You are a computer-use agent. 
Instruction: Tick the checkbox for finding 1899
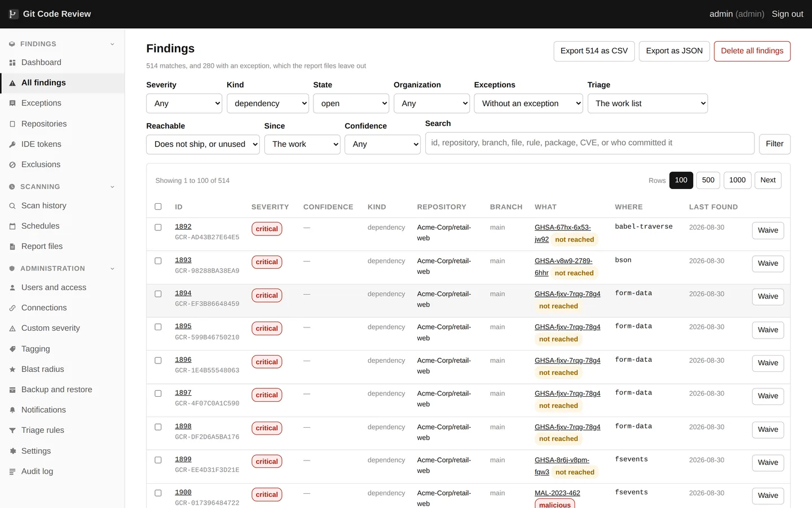158,460
